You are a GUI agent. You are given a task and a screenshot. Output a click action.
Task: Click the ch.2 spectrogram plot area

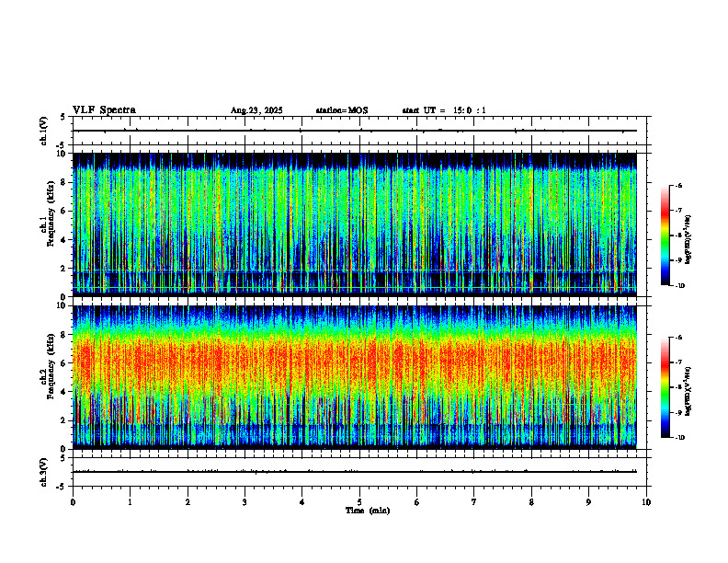click(354, 377)
